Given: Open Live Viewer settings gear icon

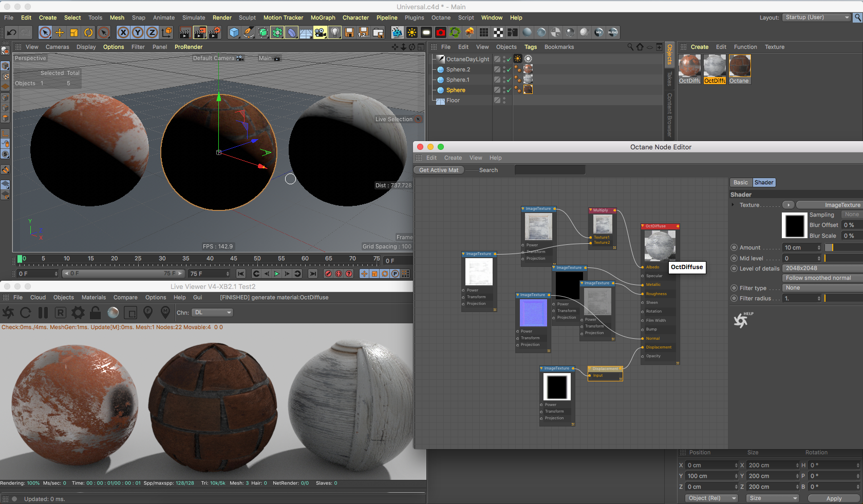Looking at the screenshot, I should [x=78, y=313].
